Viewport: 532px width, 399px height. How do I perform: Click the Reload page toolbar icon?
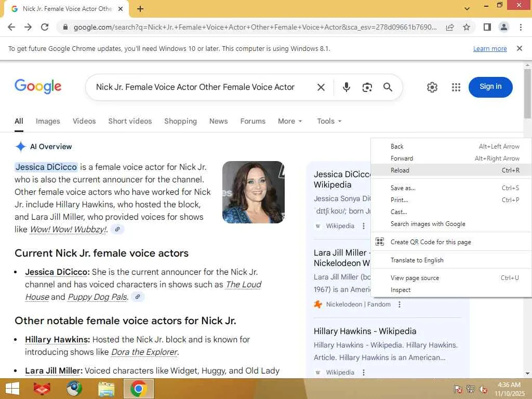pyautogui.click(x=45, y=27)
